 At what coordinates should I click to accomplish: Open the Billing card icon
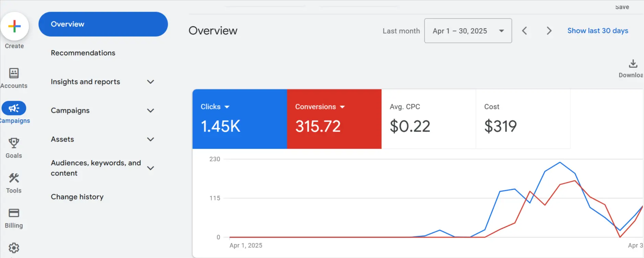(x=14, y=213)
